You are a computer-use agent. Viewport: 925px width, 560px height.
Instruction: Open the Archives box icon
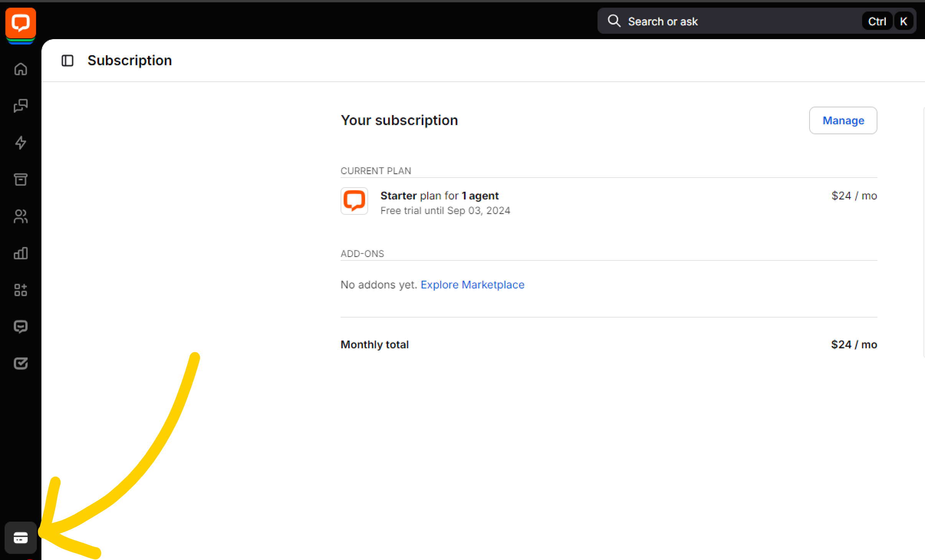[x=21, y=179]
